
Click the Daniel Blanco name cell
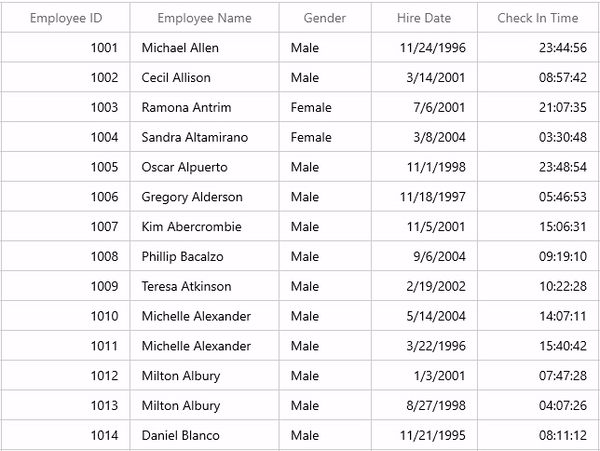[180, 436]
